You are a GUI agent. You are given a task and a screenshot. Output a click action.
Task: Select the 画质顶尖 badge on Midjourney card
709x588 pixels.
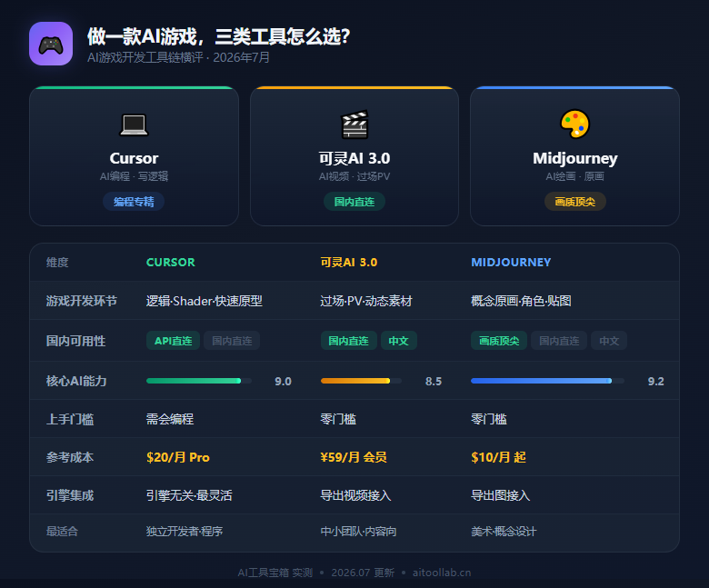pos(574,202)
